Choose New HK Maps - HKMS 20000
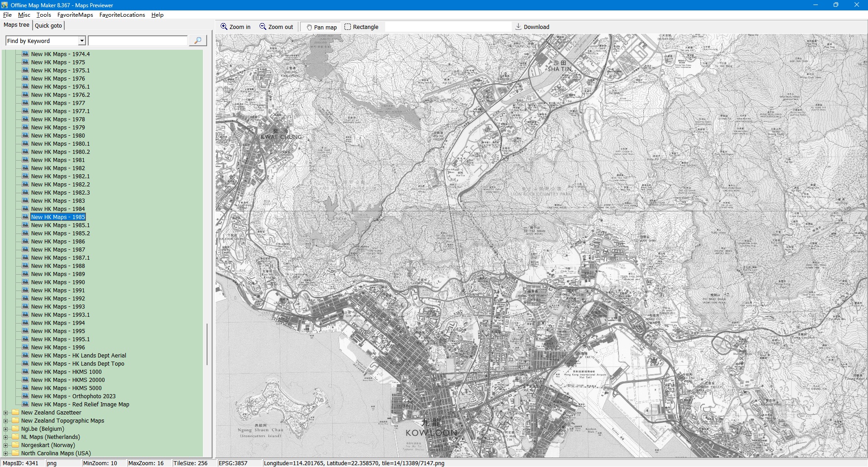This screenshot has height=467, width=868. click(68, 380)
